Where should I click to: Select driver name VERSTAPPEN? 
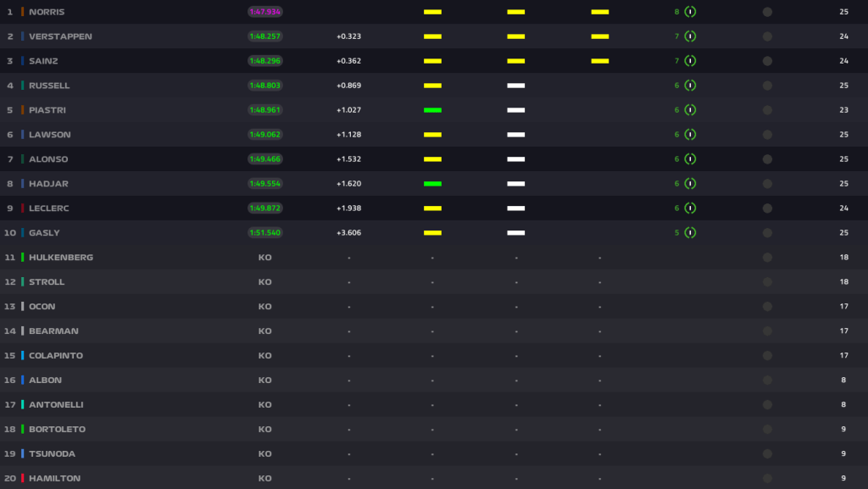tap(60, 36)
